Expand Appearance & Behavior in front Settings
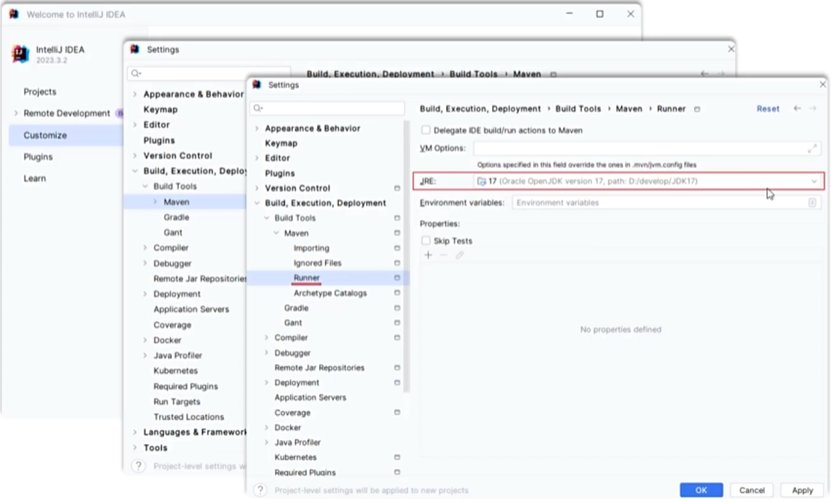Viewport: 831px width, 502px height. coord(257,128)
